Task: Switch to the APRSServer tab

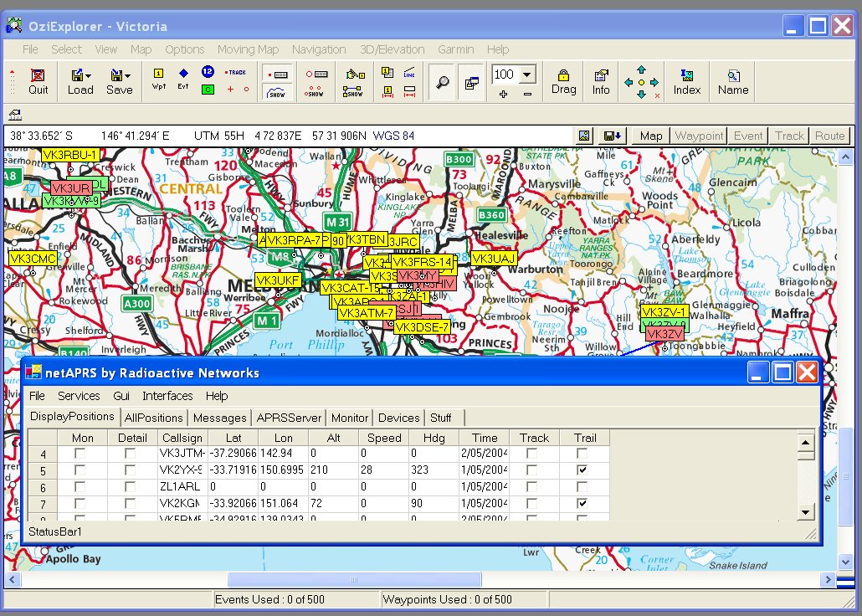Action: click(x=289, y=418)
